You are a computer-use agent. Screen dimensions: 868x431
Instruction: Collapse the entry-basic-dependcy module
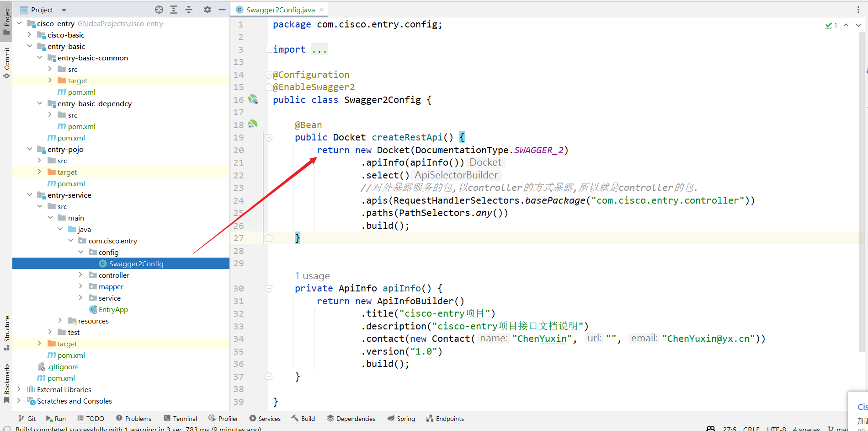pyautogui.click(x=40, y=103)
